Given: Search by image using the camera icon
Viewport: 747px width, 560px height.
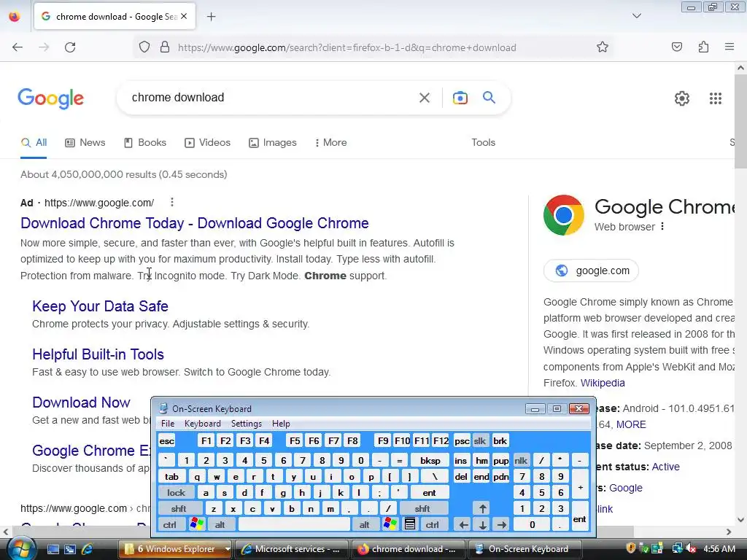Looking at the screenshot, I should pos(460,98).
